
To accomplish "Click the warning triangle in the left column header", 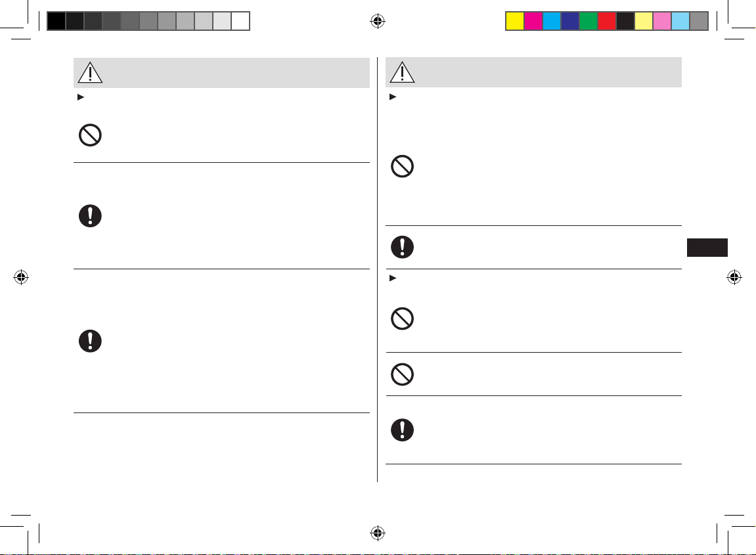I will click(x=90, y=73).
